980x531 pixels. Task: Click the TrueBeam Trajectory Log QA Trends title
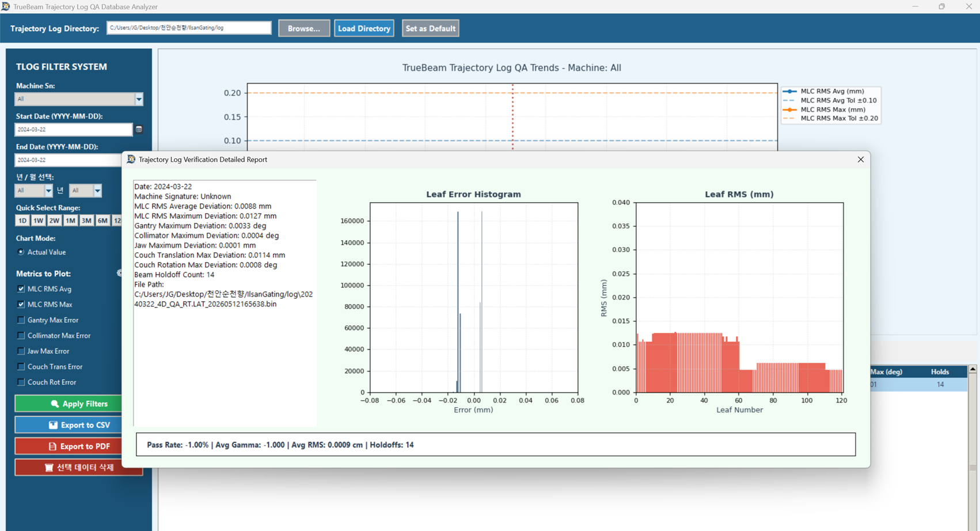click(511, 68)
